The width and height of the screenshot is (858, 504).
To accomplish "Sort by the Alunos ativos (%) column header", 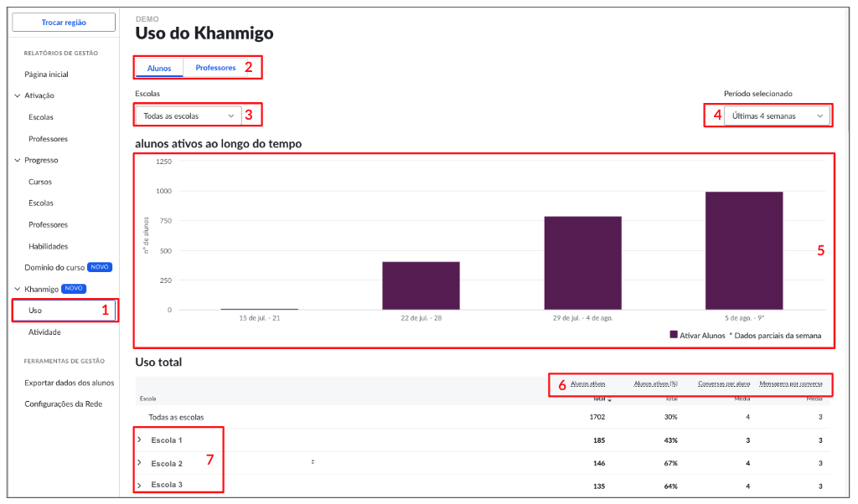I will (655, 383).
